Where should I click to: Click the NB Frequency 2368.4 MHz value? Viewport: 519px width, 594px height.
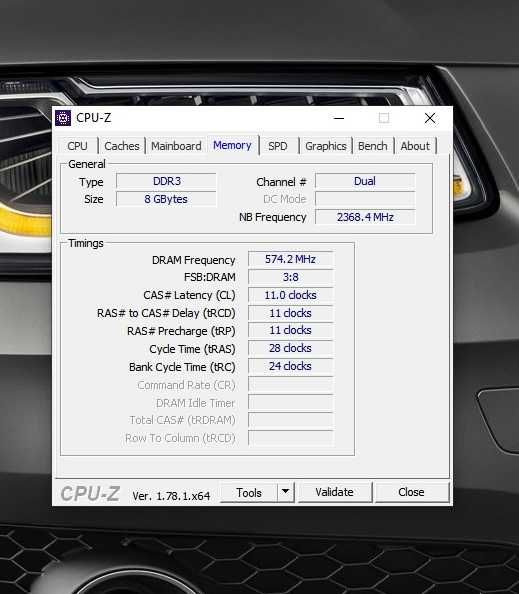365,217
